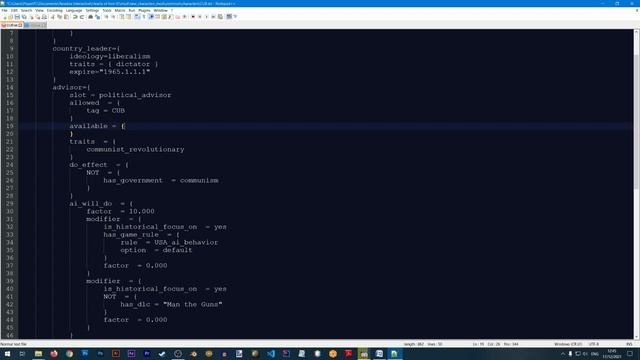Click the Close document toolbar icon
Viewport: 640px width, 360px height.
click(32, 17)
